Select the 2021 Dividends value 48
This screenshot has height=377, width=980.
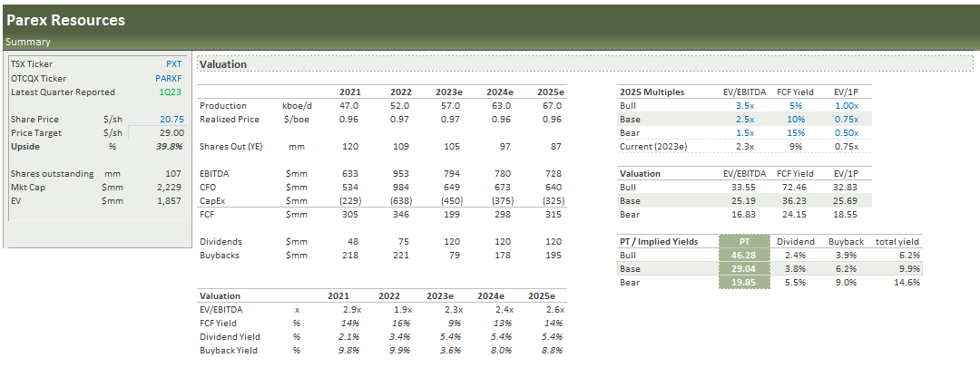point(354,242)
